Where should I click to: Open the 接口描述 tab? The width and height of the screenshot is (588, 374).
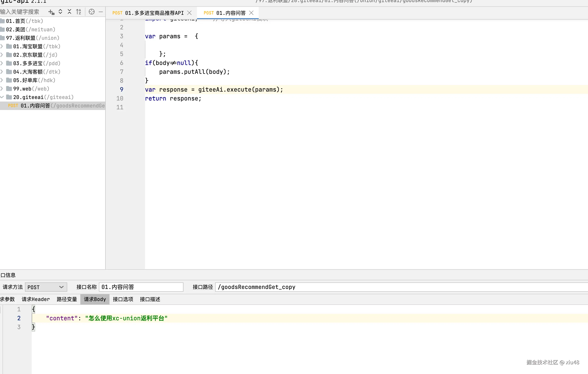tap(150, 299)
